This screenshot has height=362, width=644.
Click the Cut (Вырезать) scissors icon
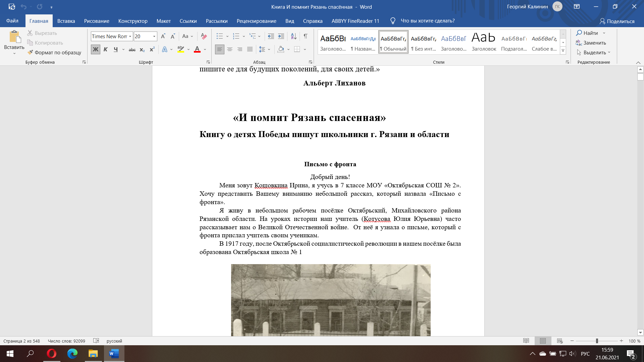(30, 33)
